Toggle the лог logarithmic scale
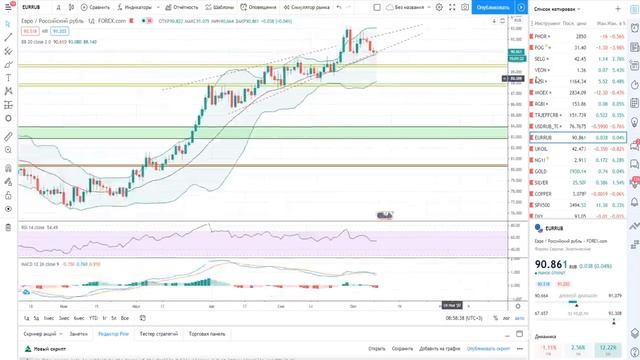This screenshot has height=360, width=640. coord(507,318)
